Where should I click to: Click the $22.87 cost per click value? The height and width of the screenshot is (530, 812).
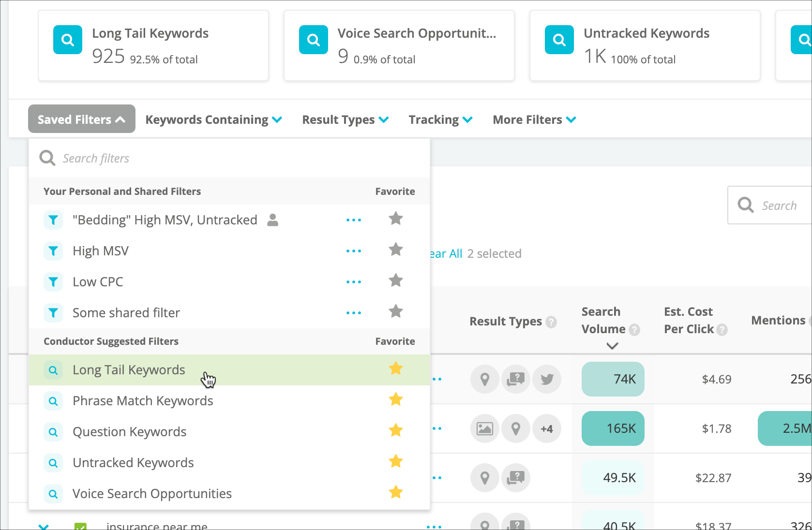tap(713, 478)
